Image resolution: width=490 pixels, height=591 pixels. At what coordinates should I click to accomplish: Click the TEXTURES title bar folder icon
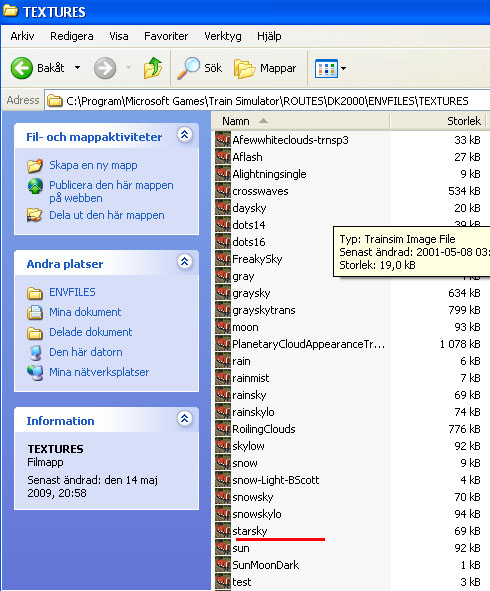pyautogui.click(x=11, y=11)
